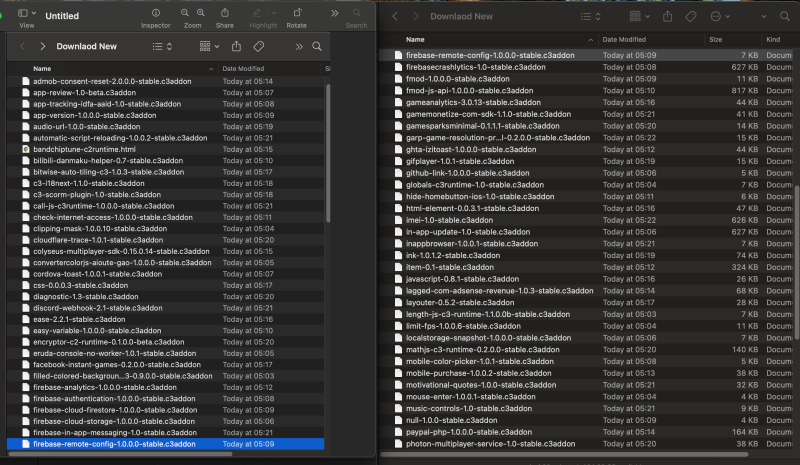Show more Preview toolbar items via double chevron
The image size is (800, 465).
coord(335,13)
